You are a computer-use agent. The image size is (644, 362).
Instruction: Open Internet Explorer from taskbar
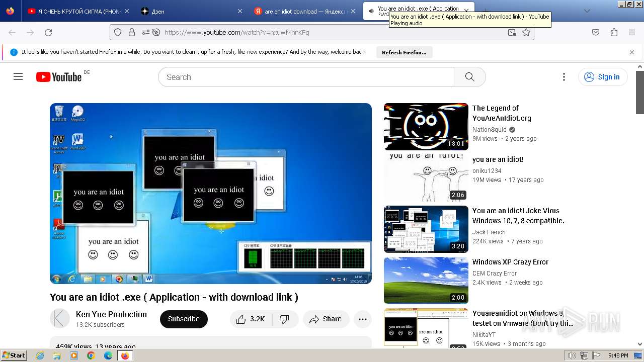[x=40, y=355]
